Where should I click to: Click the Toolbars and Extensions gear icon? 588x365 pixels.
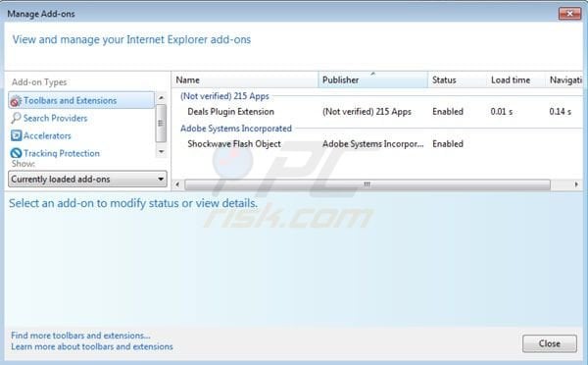click(16, 101)
